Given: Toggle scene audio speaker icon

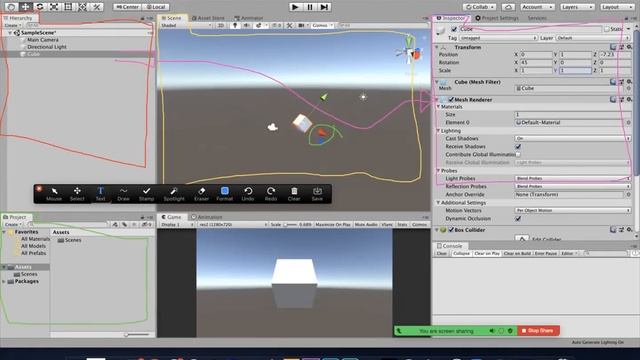Looking at the screenshot, I should (247, 25).
